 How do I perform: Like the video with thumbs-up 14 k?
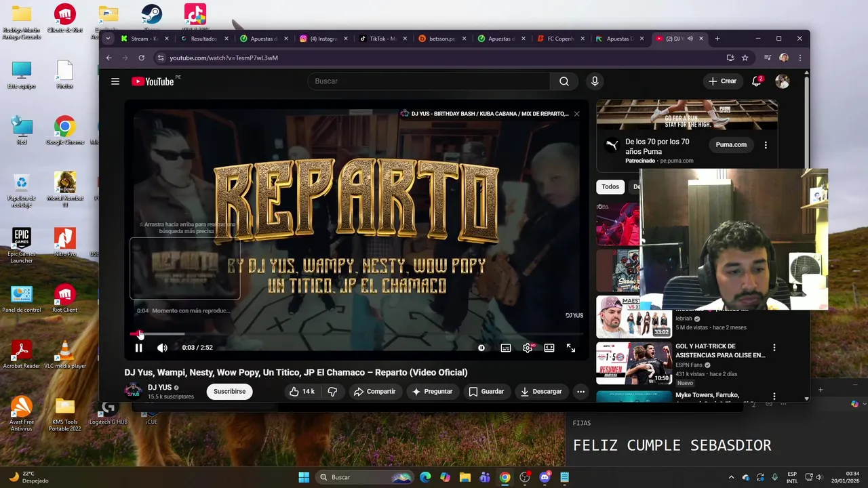(302, 391)
